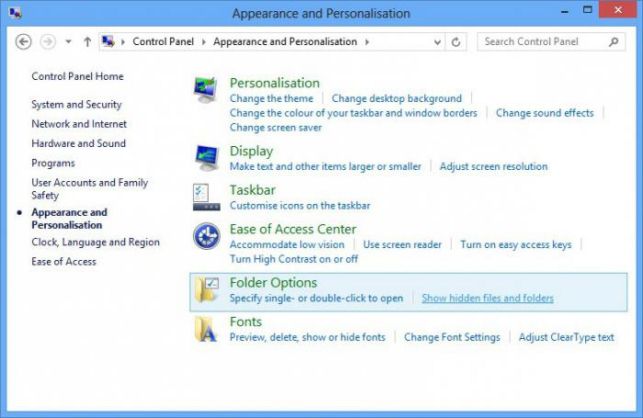The image size is (643, 418).
Task: Click Change screen saver
Action: 276,128
